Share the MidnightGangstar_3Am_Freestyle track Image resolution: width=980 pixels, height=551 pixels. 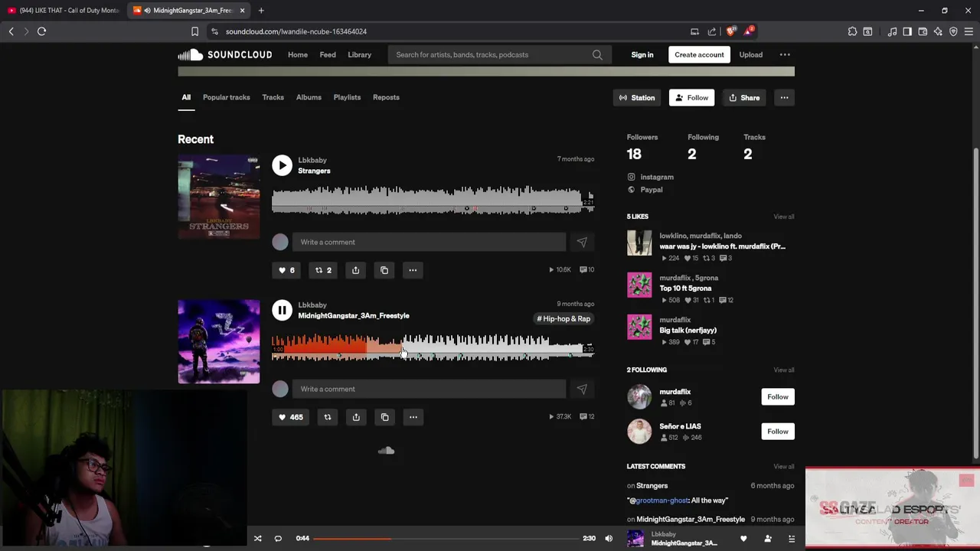pos(356,417)
